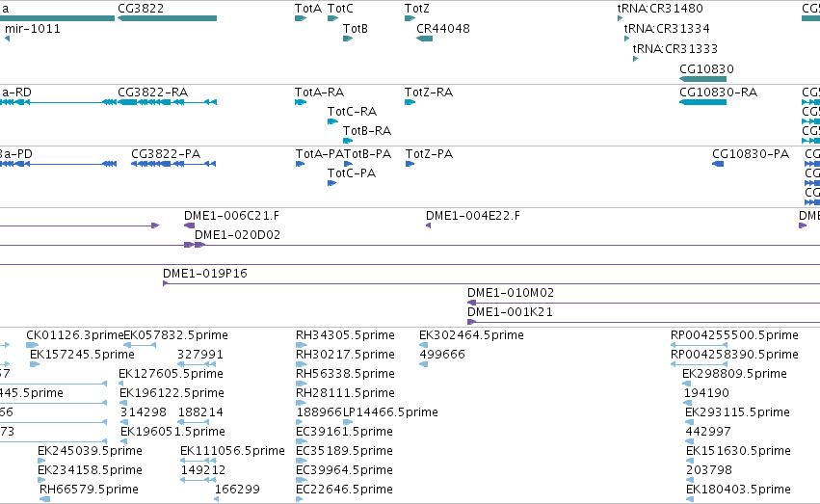Click the RP004255500.5prime label
820x504 pixels.
point(735,335)
